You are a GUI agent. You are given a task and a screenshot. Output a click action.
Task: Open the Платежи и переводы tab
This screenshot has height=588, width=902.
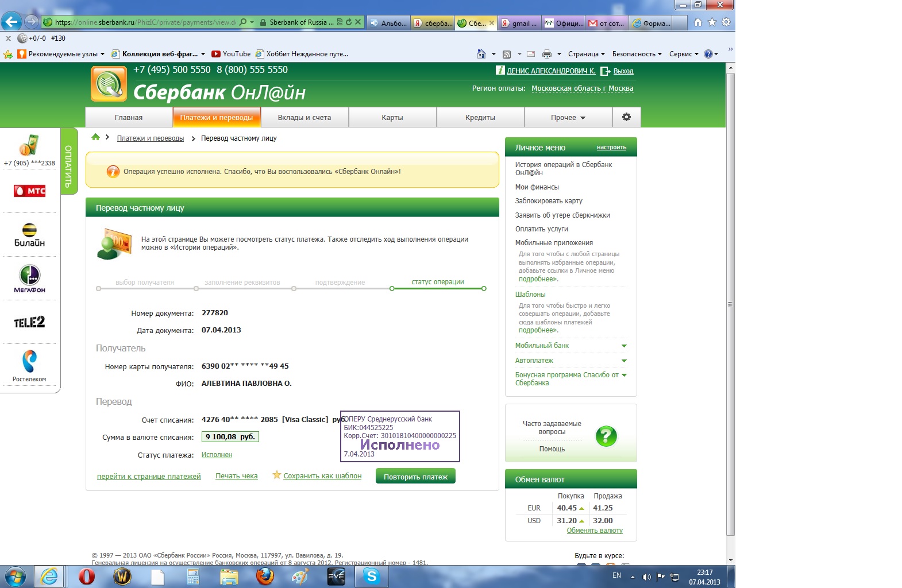pos(217,117)
